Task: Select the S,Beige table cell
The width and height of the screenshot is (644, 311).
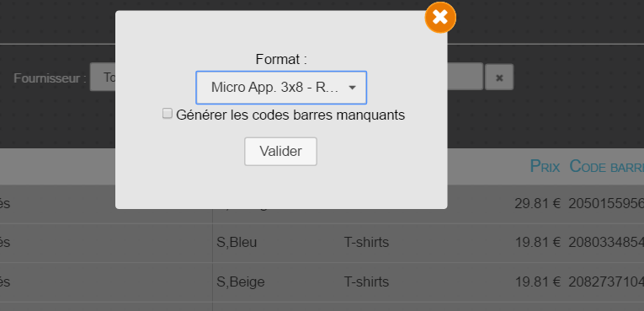Action: coord(240,282)
